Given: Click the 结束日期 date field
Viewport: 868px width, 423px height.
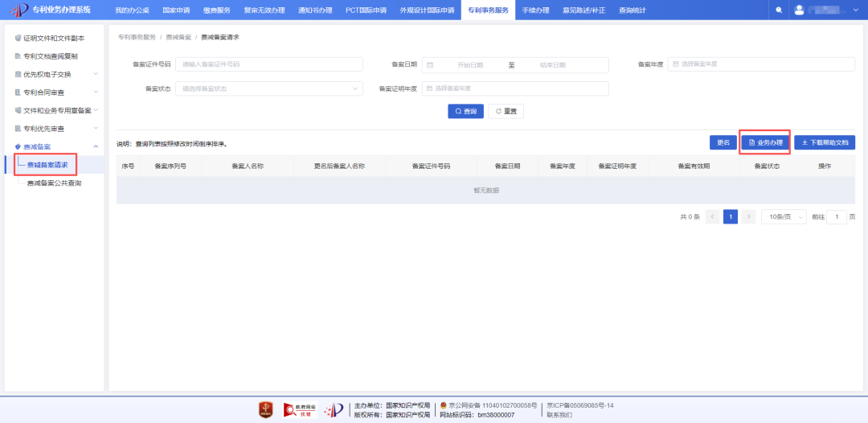Looking at the screenshot, I should coord(552,65).
